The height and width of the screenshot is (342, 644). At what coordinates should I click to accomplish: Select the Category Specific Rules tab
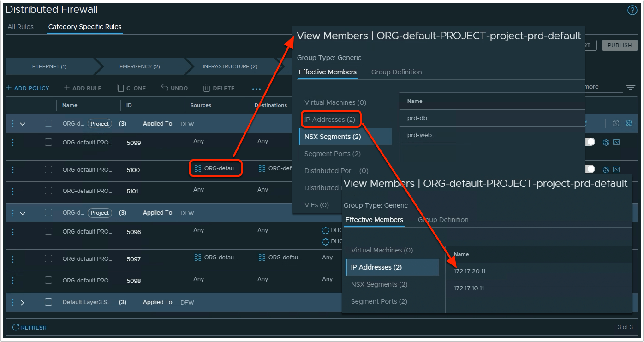85,27
